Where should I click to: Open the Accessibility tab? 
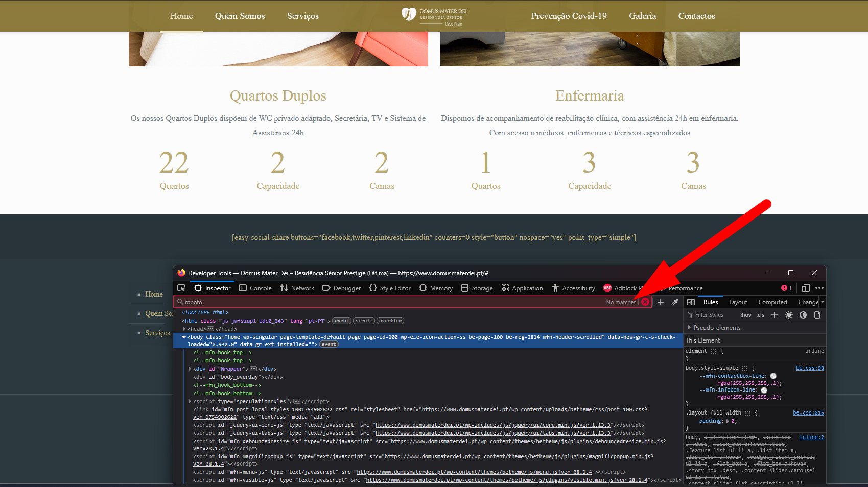point(573,288)
